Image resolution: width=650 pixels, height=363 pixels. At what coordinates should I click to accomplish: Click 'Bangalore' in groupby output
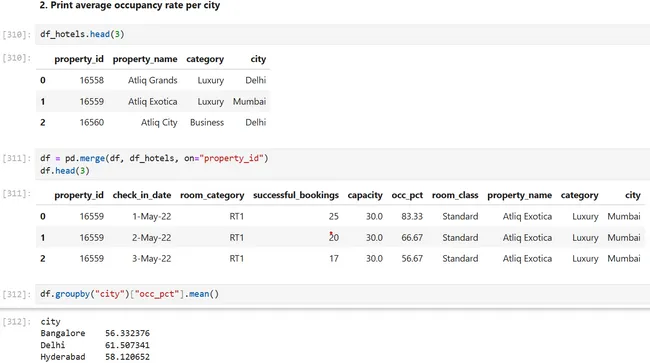click(x=63, y=333)
